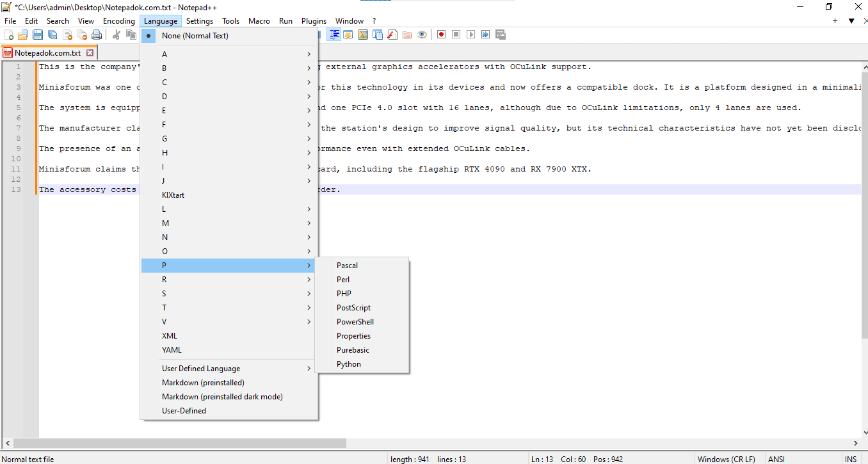This screenshot has width=868, height=464.
Task: Copy selection with the copy toolbar icon
Action: (x=130, y=35)
